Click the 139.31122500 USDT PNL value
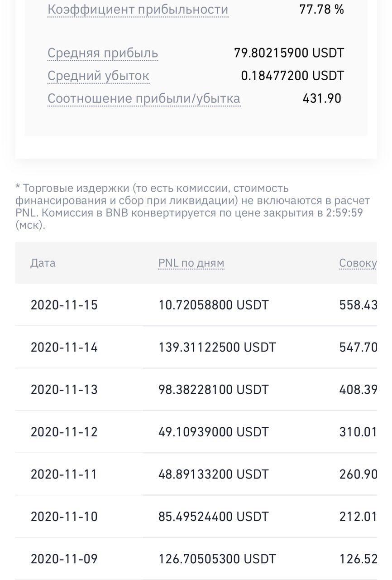 pyautogui.click(x=217, y=348)
